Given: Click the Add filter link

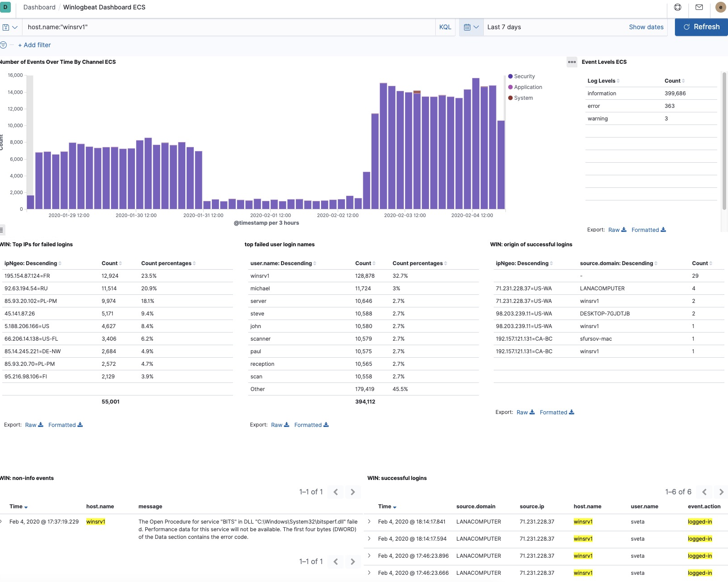Looking at the screenshot, I should click(35, 45).
